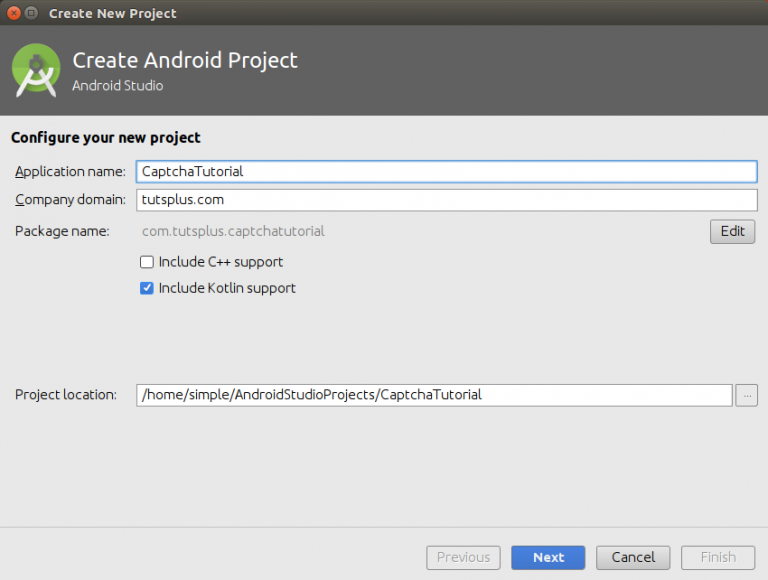This screenshot has width=768, height=580.
Task: Click the 'Package name:' label
Action: (x=62, y=231)
